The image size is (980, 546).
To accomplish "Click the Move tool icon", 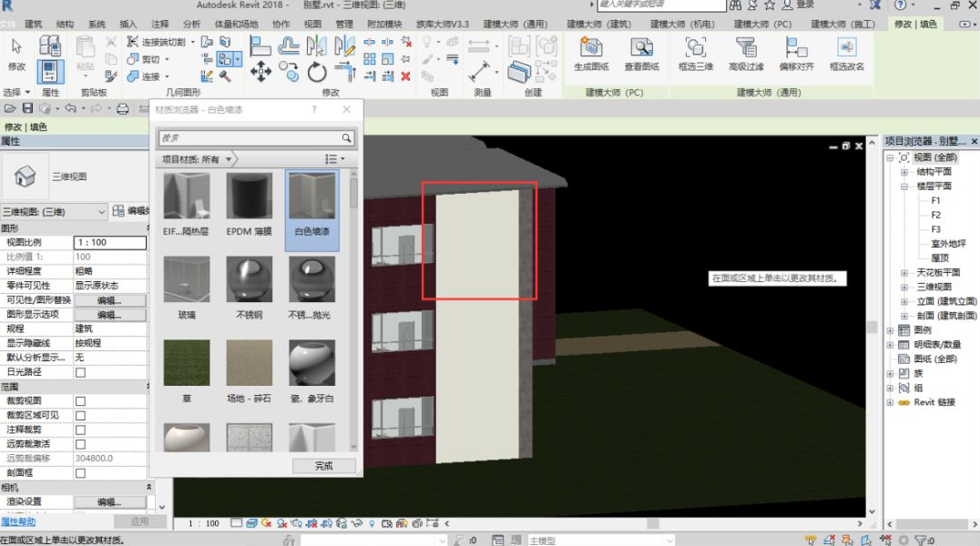I will [260, 72].
